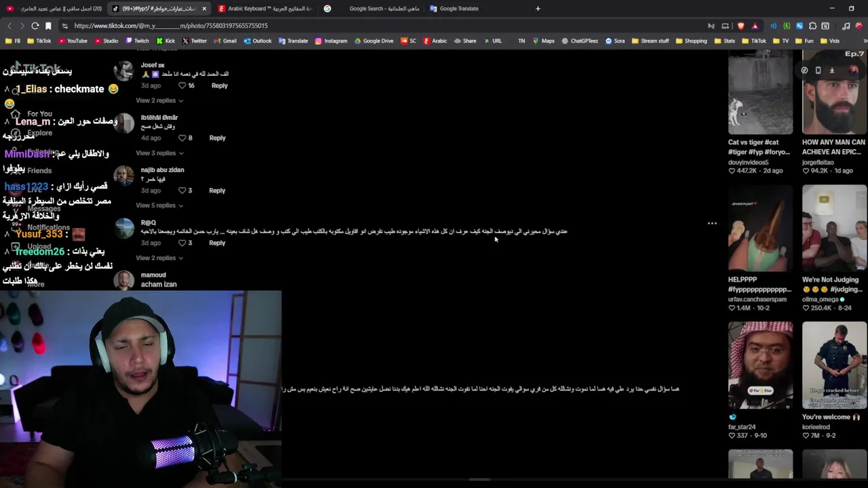Open Brave Shields lion icon
Screen dimensions: 868x488
coord(741,26)
